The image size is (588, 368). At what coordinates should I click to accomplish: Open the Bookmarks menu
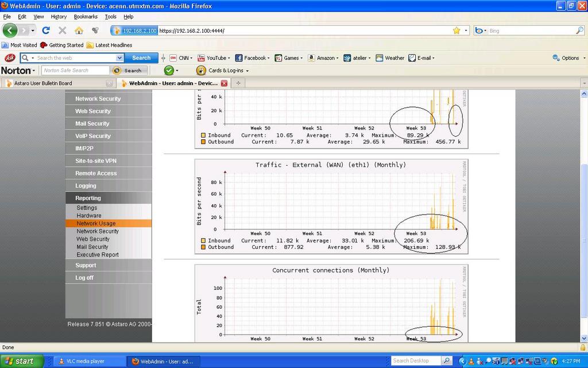click(86, 17)
